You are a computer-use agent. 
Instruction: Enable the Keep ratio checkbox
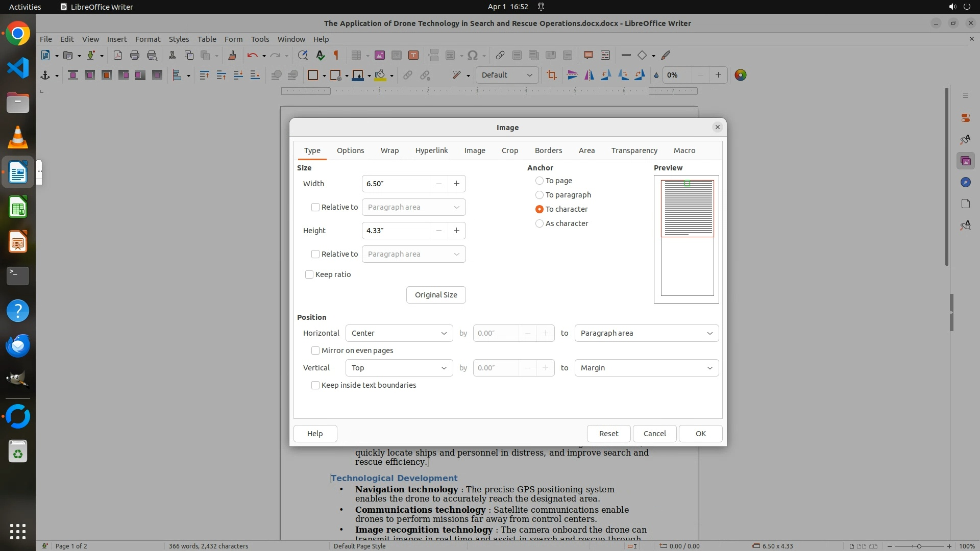click(x=309, y=274)
